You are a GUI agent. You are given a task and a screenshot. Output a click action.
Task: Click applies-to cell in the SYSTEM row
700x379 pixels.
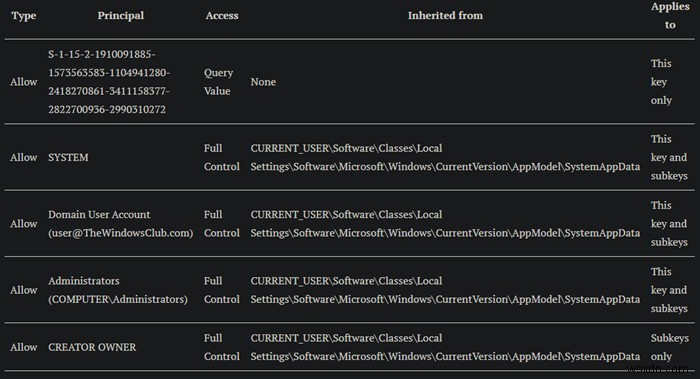tap(669, 157)
